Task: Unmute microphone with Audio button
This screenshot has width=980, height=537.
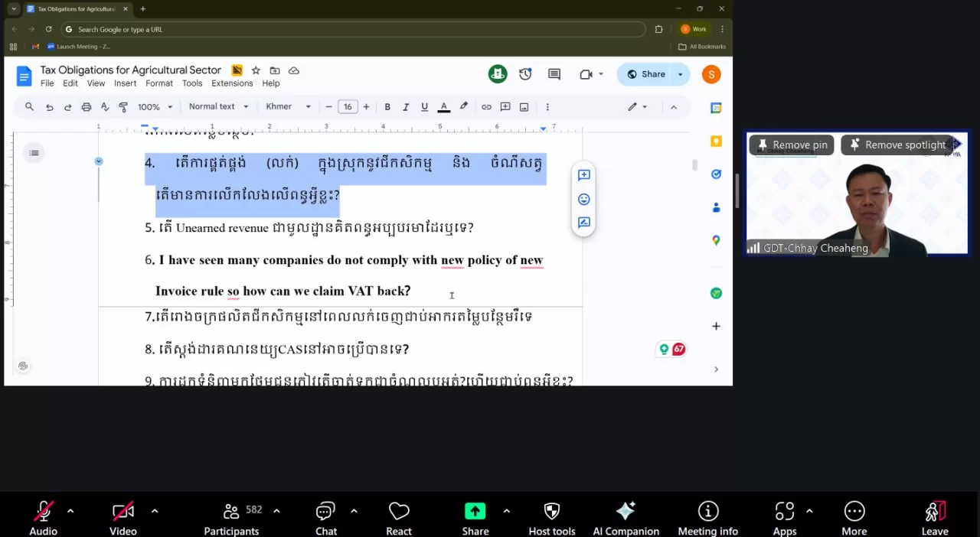Action: coord(44,518)
